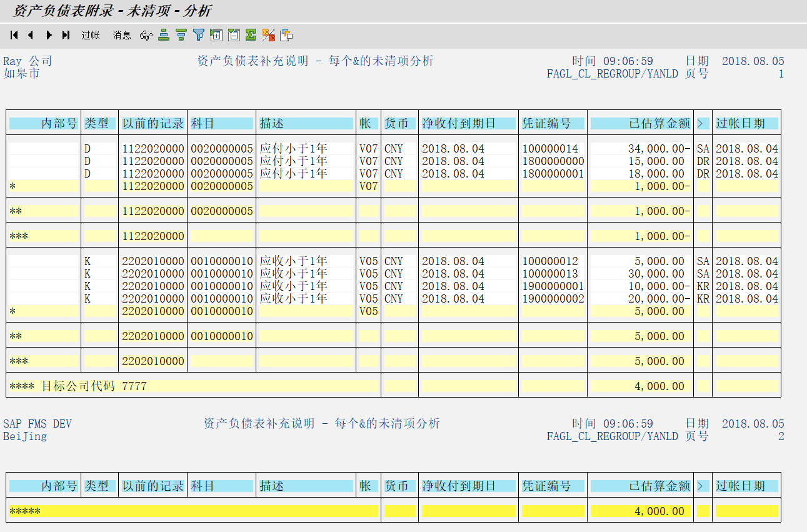Select the 已估算金额 column header on page 2
This screenshot has width=807, height=532.
pos(641,486)
